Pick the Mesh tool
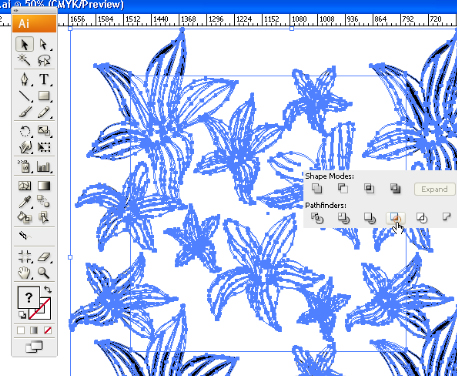Viewport: 457px width, 376px height. [x=24, y=185]
